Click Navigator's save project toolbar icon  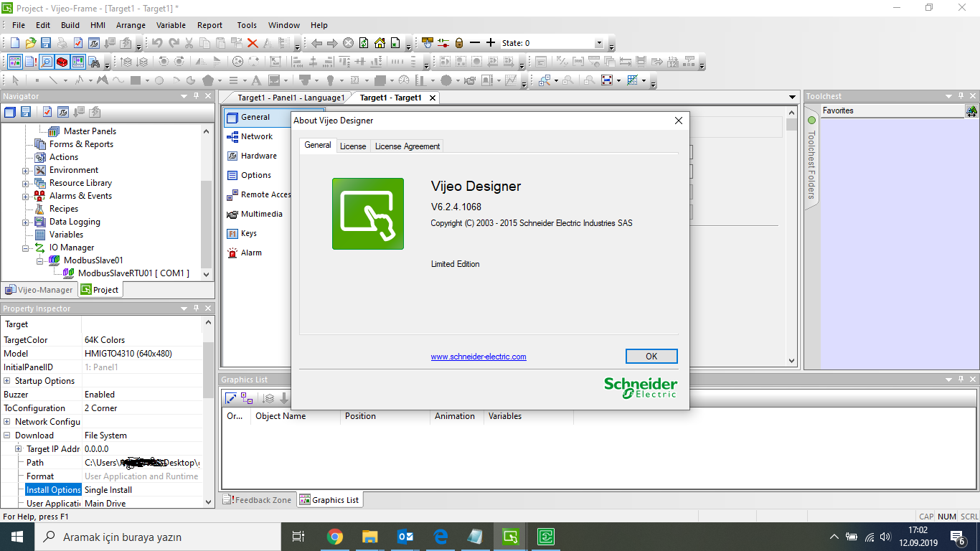(26, 112)
